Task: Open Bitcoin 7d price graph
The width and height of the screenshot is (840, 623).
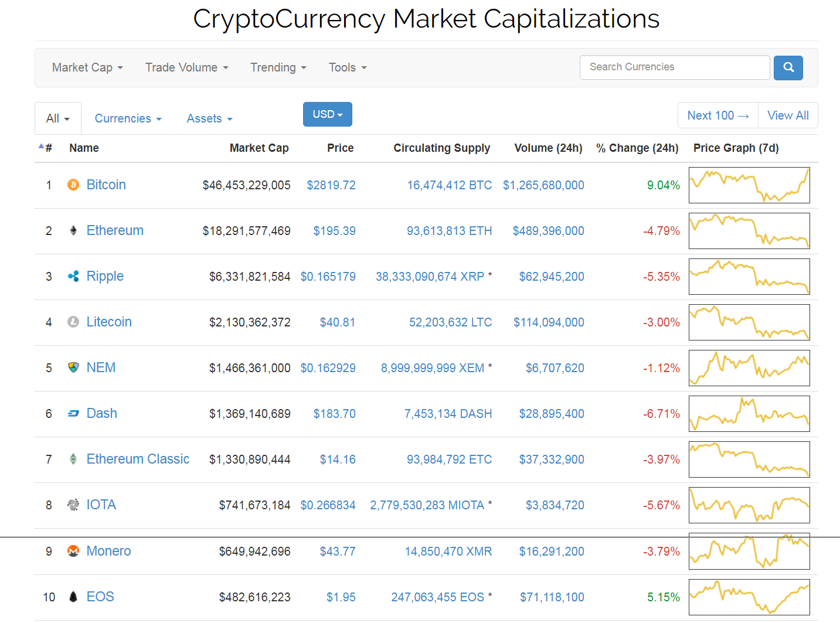Action: click(x=749, y=185)
